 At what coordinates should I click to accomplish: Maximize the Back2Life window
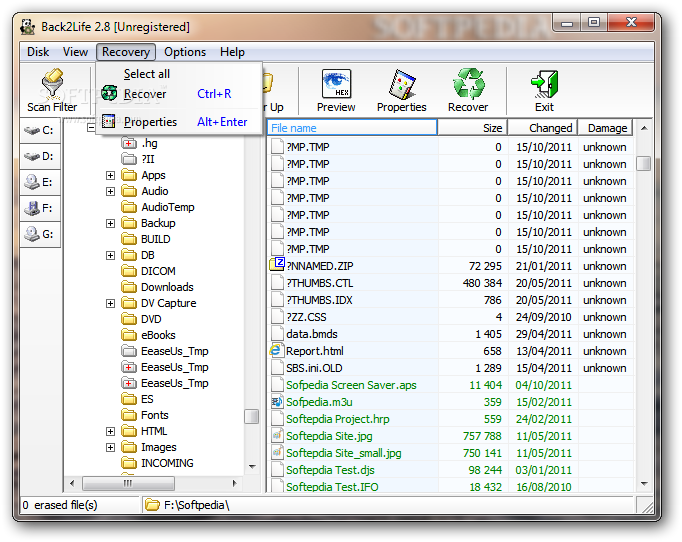click(x=594, y=23)
